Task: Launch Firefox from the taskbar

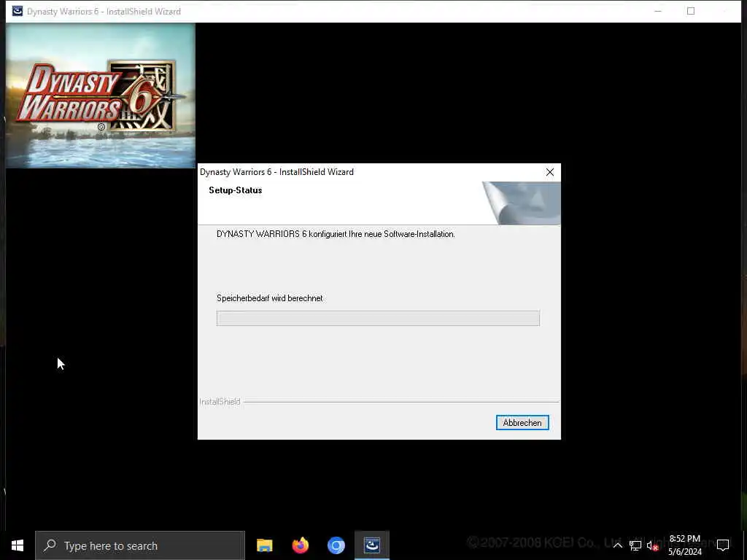Action: (x=300, y=545)
